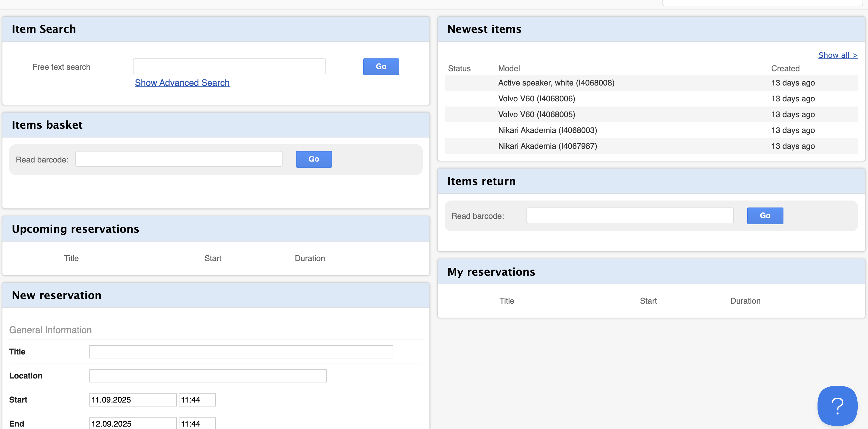Screen dimensions: 868x429
Task: Click Duration column header in My reservations
Action: point(745,301)
